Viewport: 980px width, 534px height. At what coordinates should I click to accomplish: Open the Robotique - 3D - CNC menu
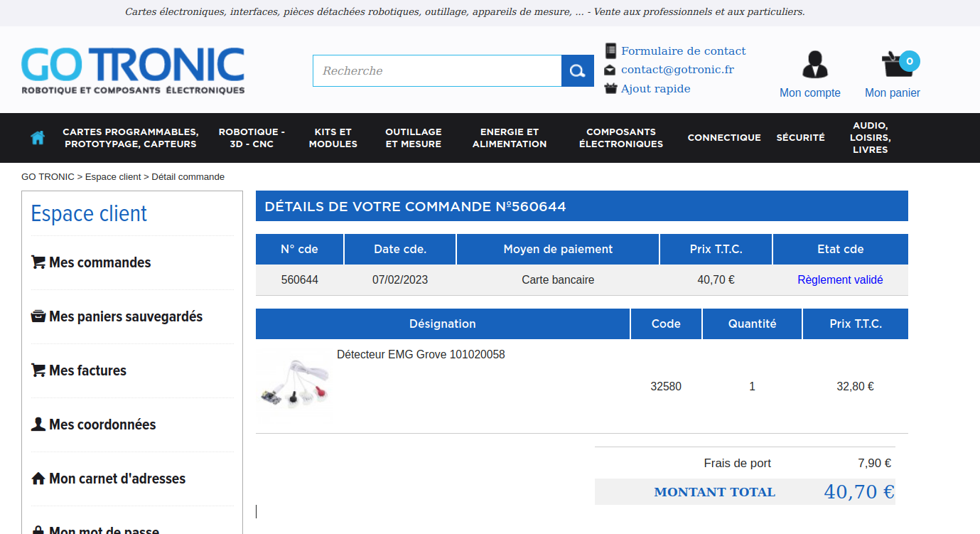pos(252,138)
